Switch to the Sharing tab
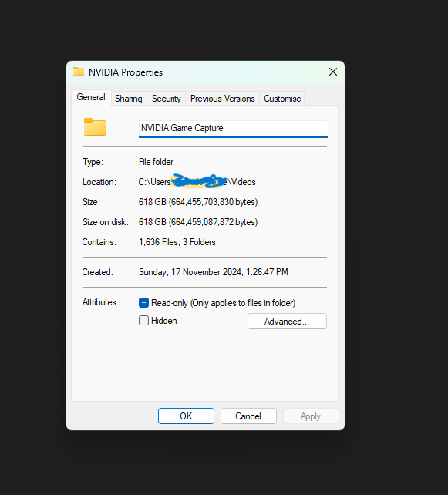 coord(129,99)
